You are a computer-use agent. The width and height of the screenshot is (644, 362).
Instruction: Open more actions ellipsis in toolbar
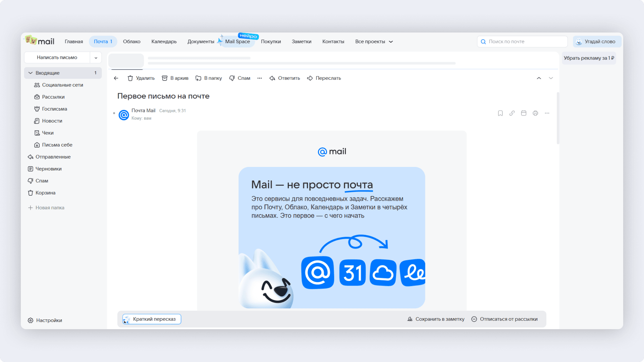click(260, 78)
